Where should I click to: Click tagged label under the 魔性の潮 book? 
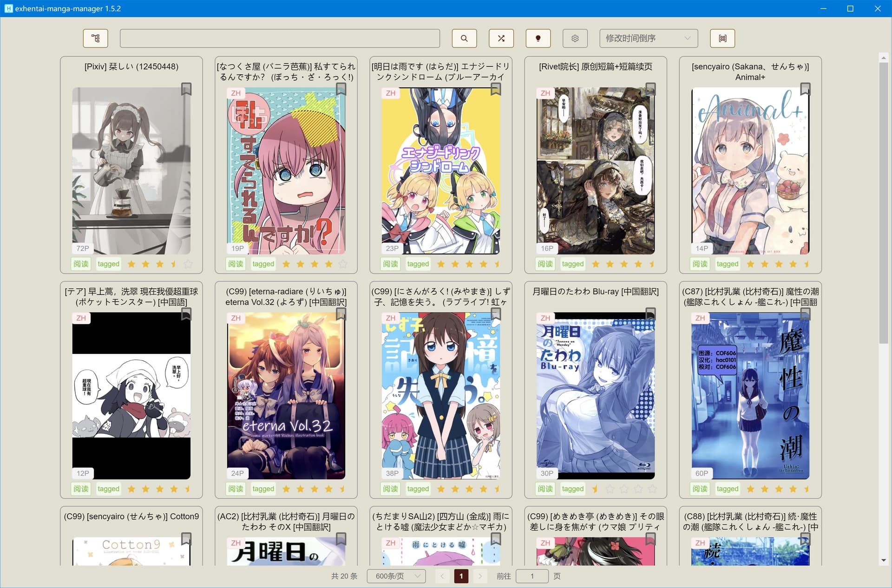tap(727, 489)
